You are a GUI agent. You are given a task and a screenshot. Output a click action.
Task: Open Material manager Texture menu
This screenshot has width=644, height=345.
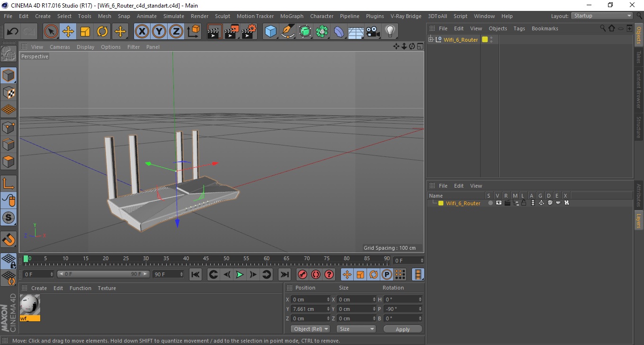[x=107, y=288]
